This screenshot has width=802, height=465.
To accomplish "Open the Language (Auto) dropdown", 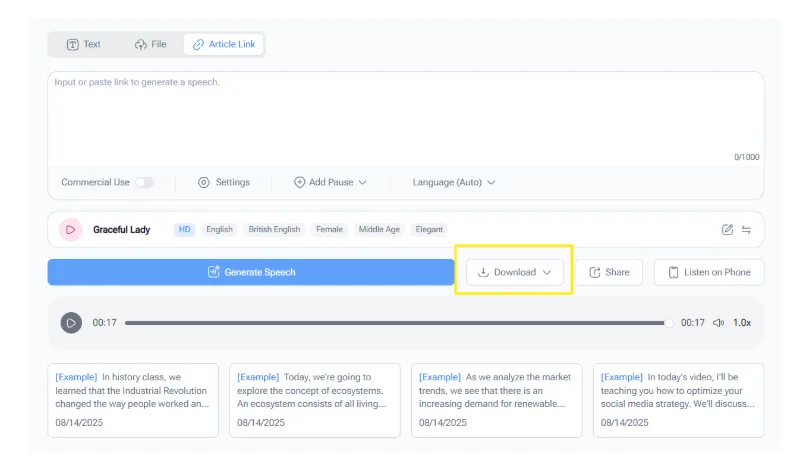I will [x=454, y=183].
